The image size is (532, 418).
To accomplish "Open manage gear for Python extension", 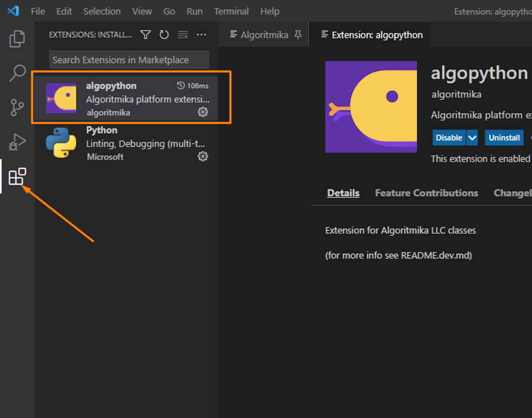I will point(203,156).
